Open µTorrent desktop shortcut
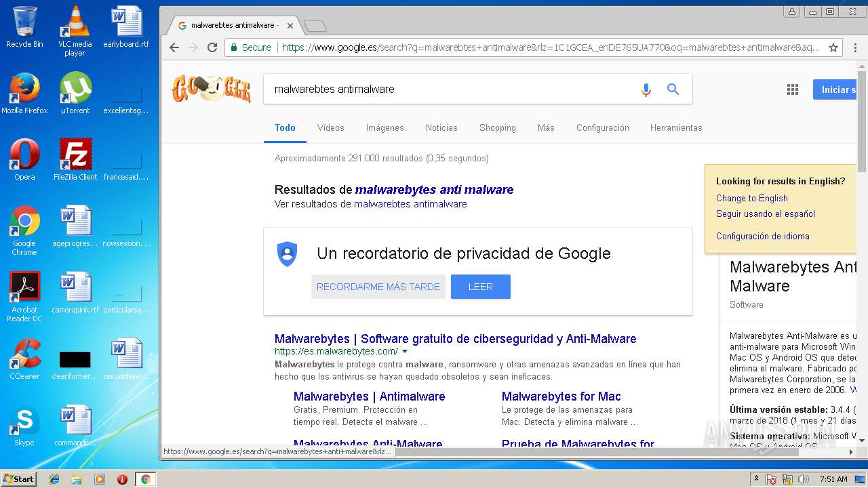 [75, 94]
